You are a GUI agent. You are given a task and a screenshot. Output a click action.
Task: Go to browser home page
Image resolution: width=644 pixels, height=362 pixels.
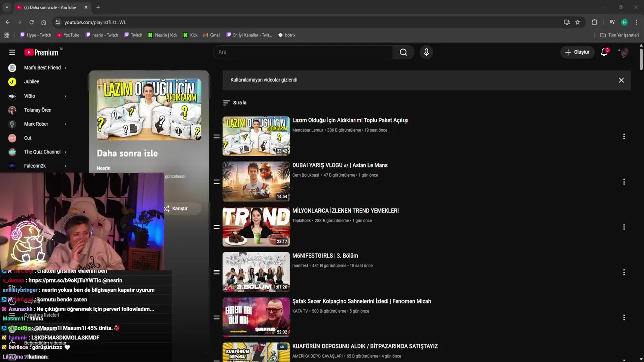point(43,22)
